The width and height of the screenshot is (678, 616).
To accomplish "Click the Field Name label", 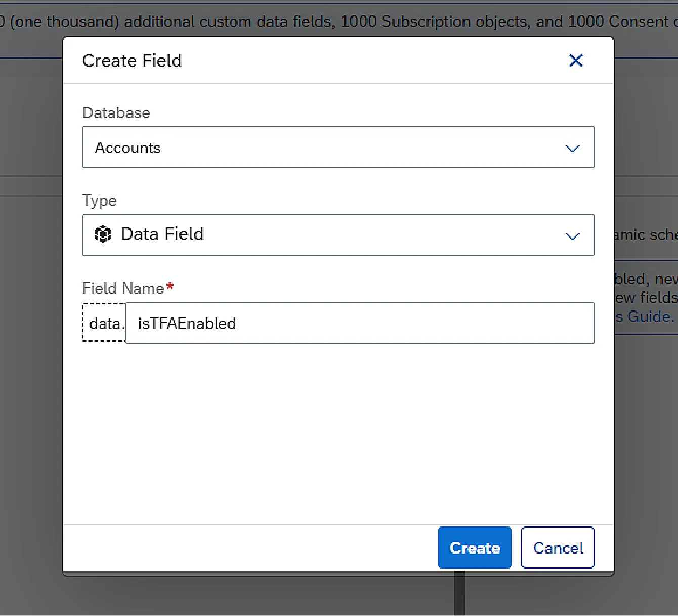I will (x=123, y=288).
